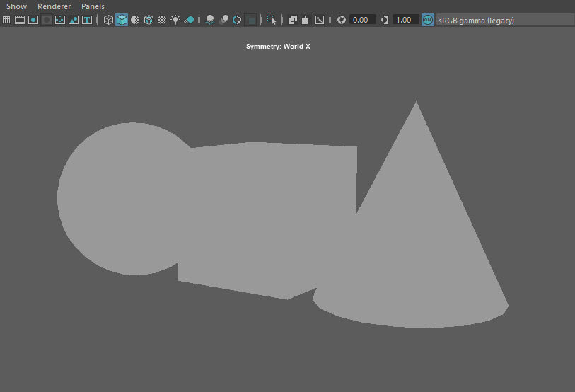Toggle X-Ray Joints icon
The image size is (575, 392).
(x=320, y=20)
